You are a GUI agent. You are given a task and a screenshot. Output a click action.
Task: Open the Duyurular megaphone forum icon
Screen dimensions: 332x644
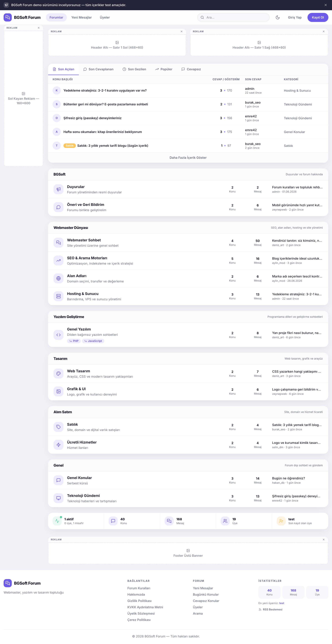pos(58,189)
